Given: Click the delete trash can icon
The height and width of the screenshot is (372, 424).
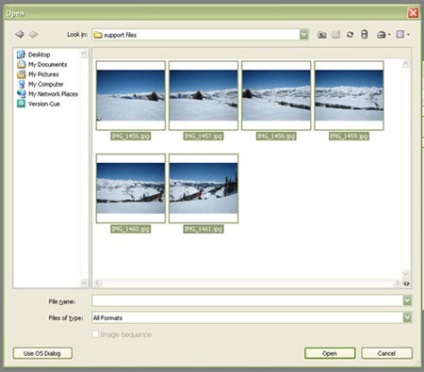Looking at the screenshot, I should [x=364, y=34].
